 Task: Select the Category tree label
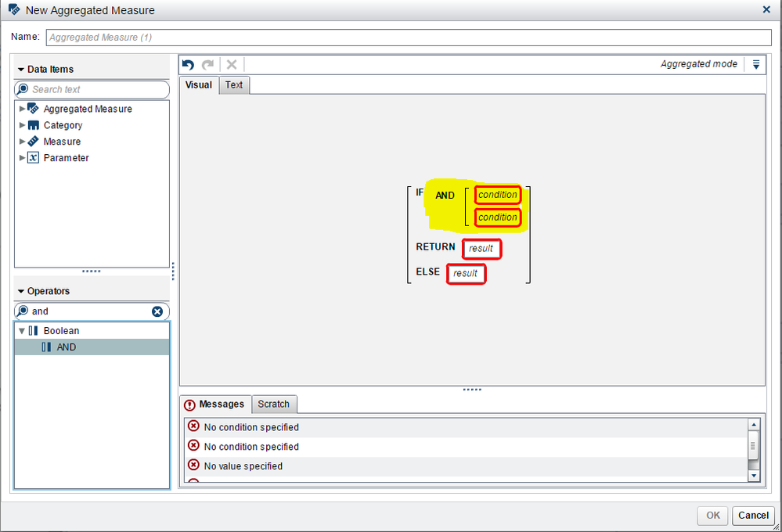63,125
